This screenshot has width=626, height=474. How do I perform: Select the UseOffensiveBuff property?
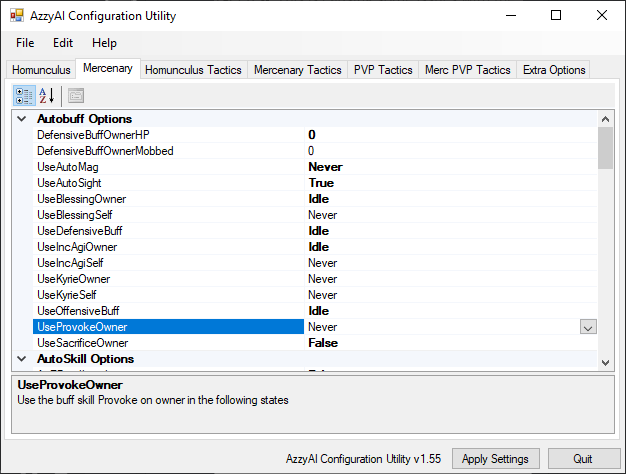pos(168,311)
